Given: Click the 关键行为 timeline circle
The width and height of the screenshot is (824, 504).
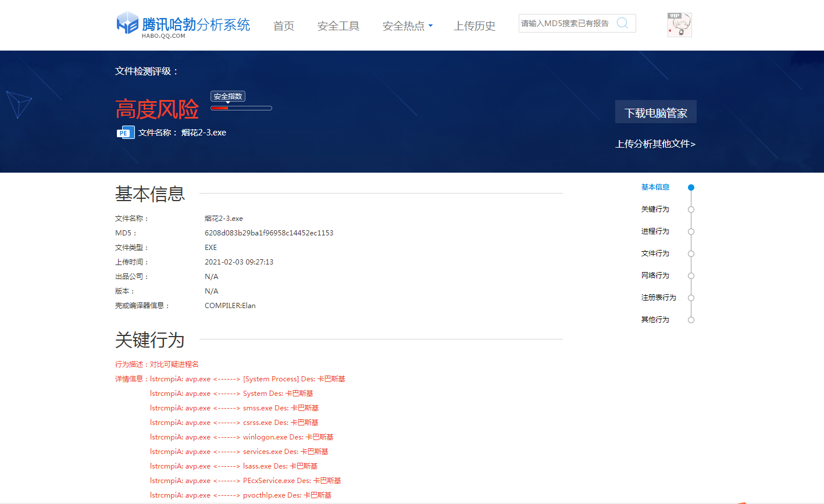Looking at the screenshot, I should 691,209.
